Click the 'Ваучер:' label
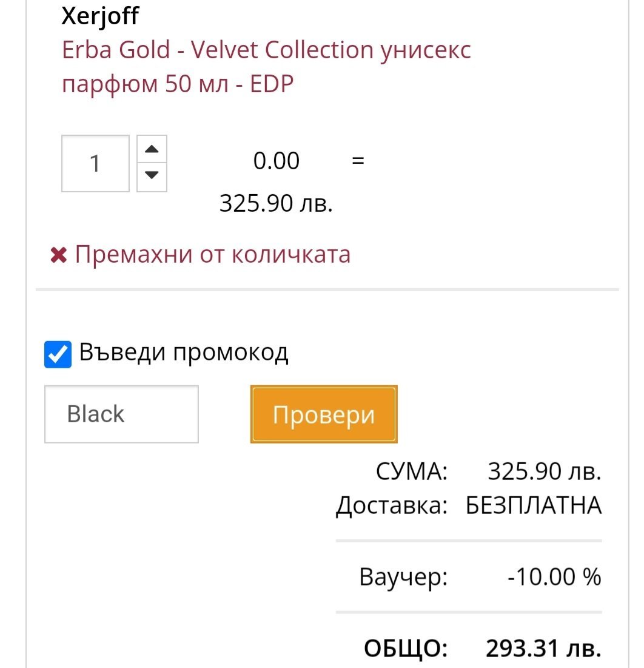644x668 pixels. (403, 576)
